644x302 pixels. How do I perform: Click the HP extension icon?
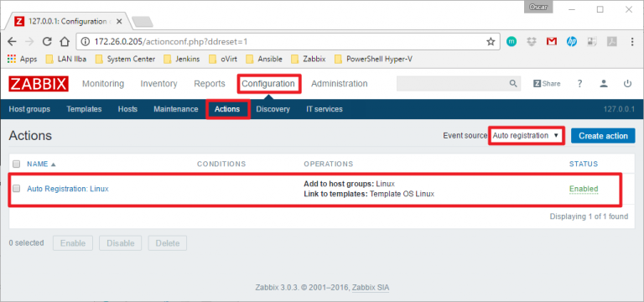click(x=571, y=41)
